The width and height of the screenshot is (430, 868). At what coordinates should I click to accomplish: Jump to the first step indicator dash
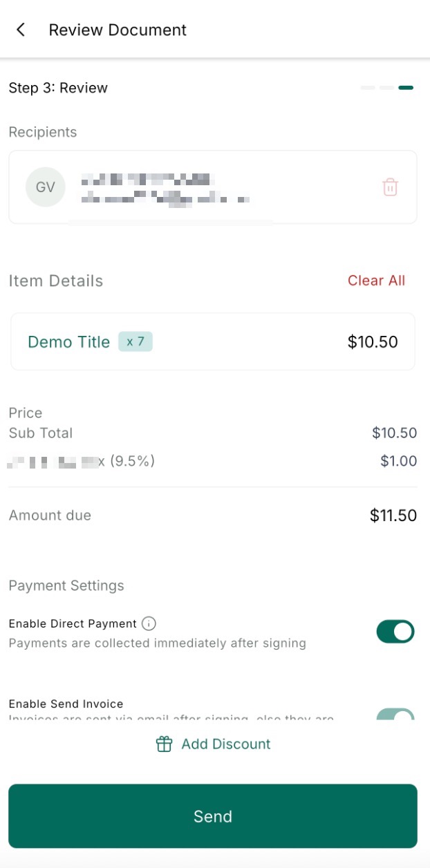368,88
